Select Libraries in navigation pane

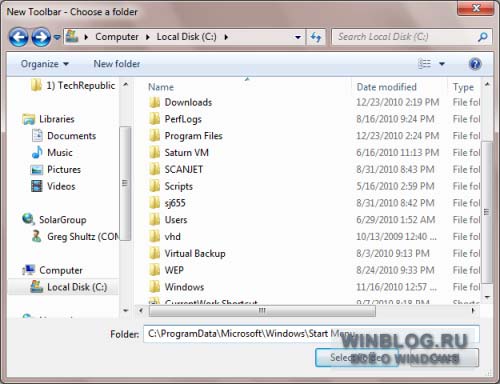point(48,119)
